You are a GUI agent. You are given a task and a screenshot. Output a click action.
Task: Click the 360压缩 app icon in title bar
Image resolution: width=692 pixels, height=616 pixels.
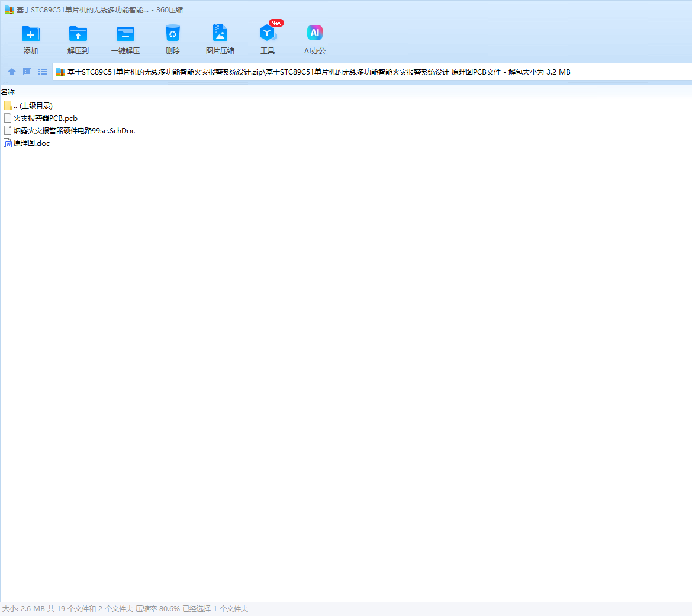9,9
